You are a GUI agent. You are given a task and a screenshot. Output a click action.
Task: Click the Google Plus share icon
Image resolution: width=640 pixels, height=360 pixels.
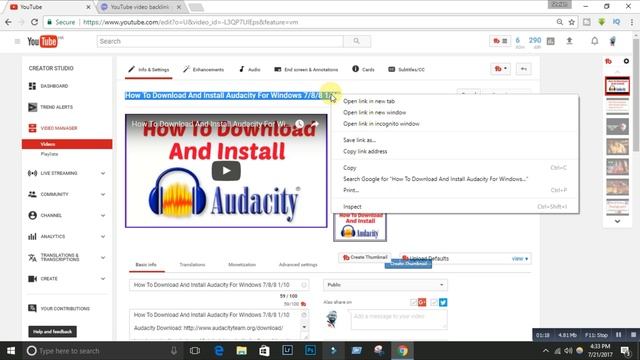(422, 302)
